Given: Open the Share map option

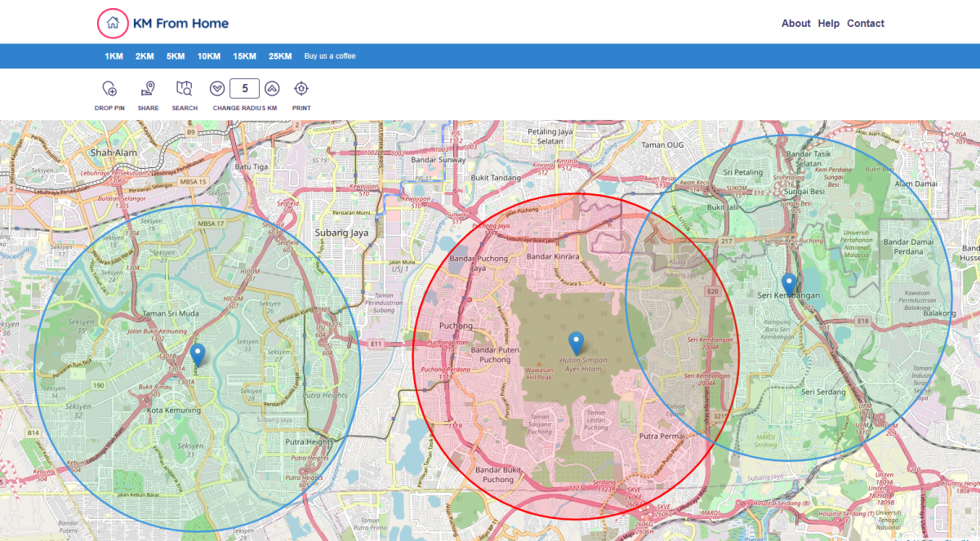Looking at the screenshot, I should pyautogui.click(x=148, y=89).
